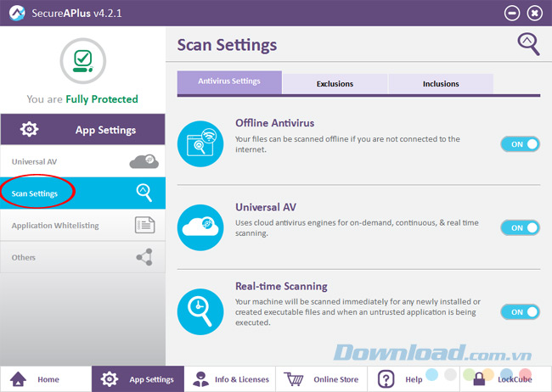The width and height of the screenshot is (552, 392).
Task: Click the Real-time Scanning clock magnifier icon
Action: pos(200,311)
